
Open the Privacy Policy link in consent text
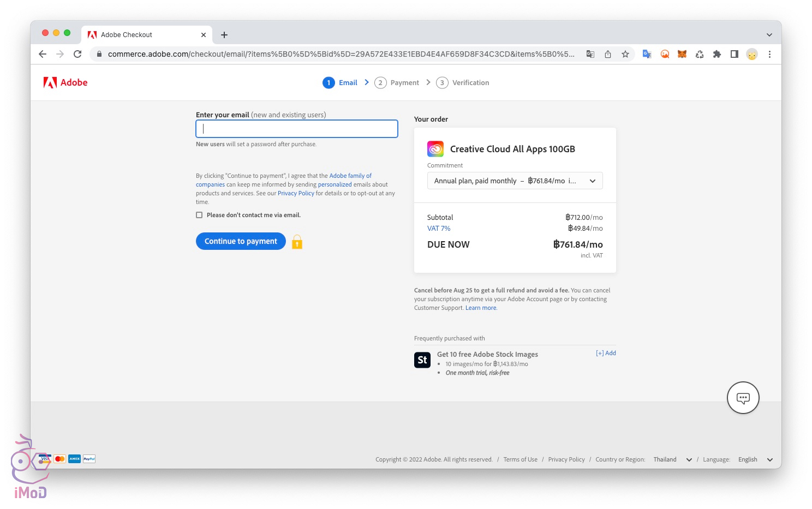pyautogui.click(x=296, y=193)
